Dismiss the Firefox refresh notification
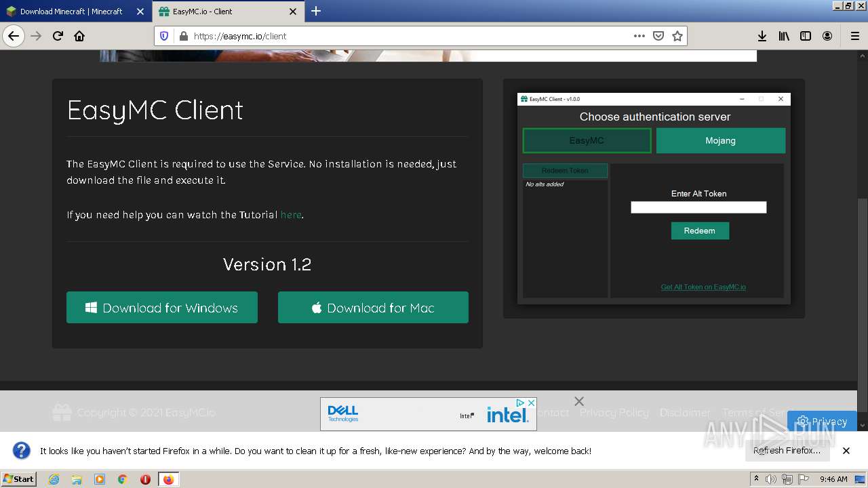868x488 pixels. coord(846,451)
